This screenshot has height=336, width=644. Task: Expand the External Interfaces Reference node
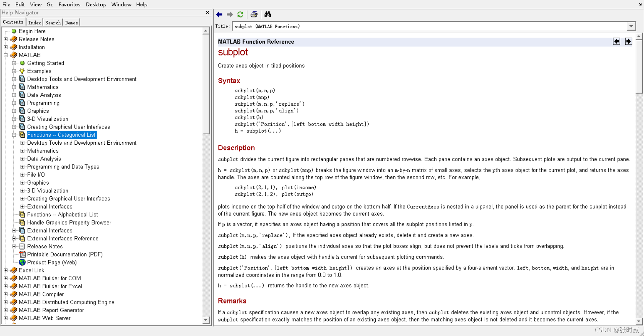tap(14, 238)
